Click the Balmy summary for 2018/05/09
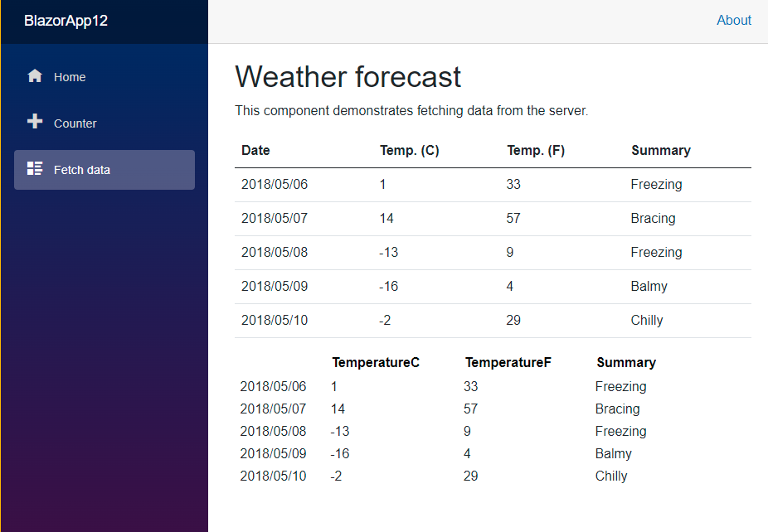Viewport: 768px width, 532px height. [x=649, y=286]
